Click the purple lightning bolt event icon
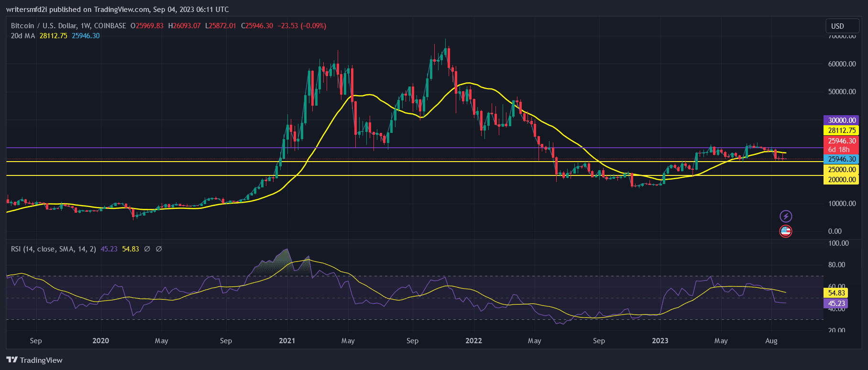The height and width of the screenshot is (370, 868). [x=786, y=216]
